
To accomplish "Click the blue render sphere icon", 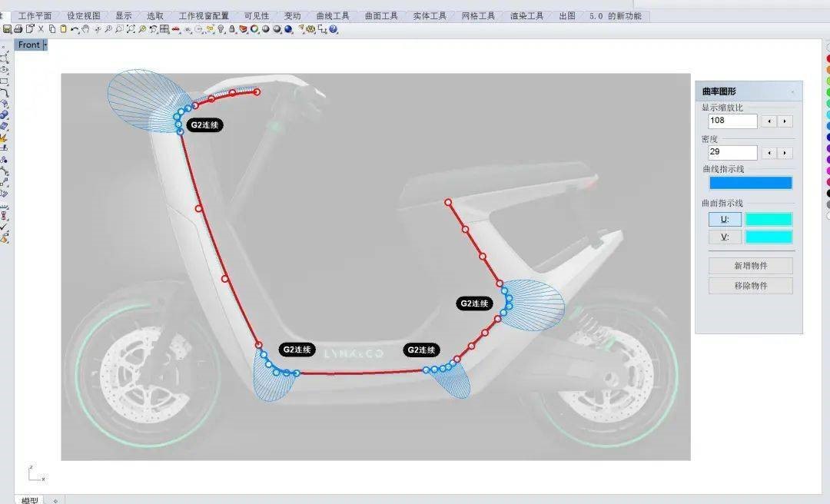I will pyautogui.click(x=288, y=29).
